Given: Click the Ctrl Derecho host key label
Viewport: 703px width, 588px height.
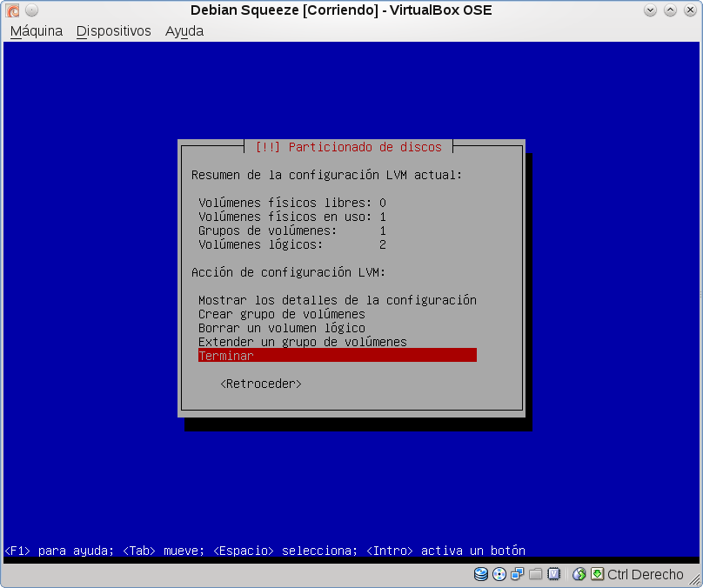Looking at the screenshot, I should [646, 574].
